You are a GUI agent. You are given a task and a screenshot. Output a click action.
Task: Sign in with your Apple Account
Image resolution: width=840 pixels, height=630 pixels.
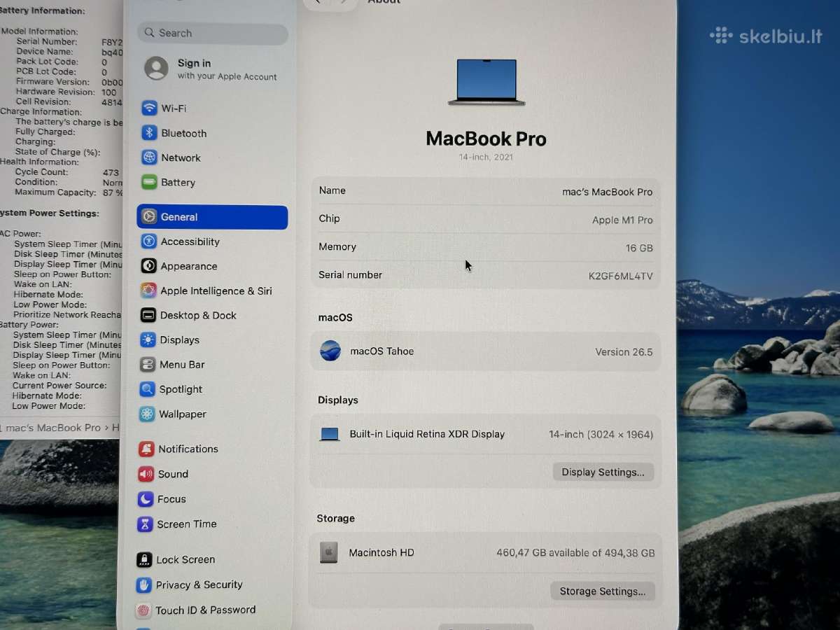click(x=211, y=69)
